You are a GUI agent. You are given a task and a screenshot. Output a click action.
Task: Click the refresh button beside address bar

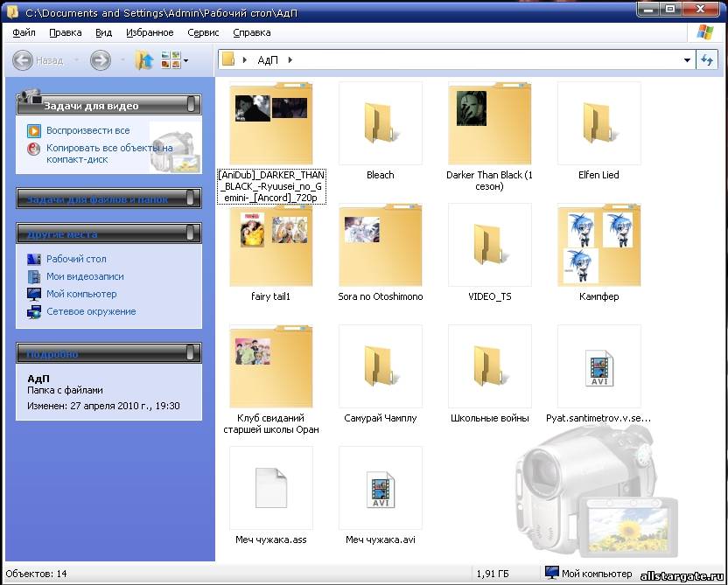(x=707, y=60)
